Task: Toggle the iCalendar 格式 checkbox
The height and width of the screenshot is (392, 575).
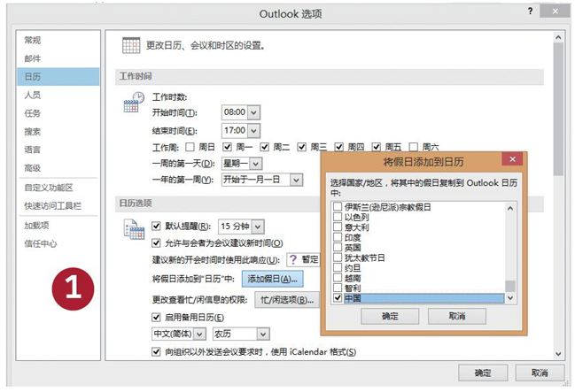Action: click(156, 351)
